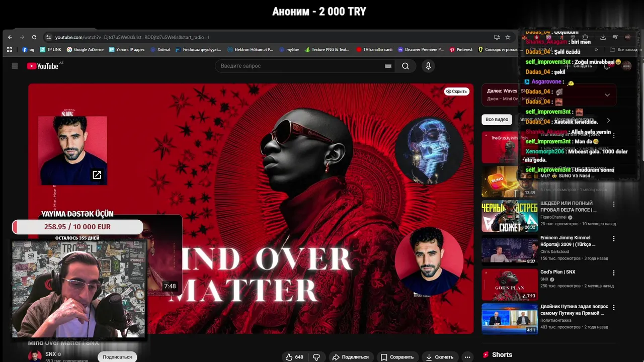Screen dimensions: 644x362
Task: Open more actions ellipsis below video
Action: pos(467,357)
